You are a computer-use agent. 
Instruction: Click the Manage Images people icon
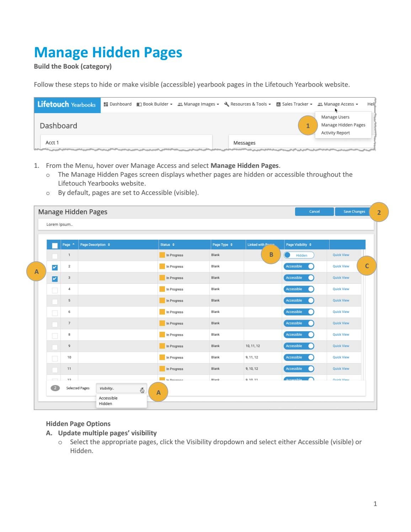pos(180,104)
